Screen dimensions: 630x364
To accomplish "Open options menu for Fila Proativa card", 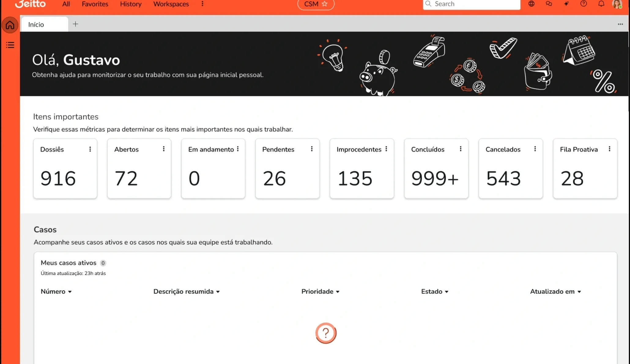I will pyautogui.click(x=610, y=149).
